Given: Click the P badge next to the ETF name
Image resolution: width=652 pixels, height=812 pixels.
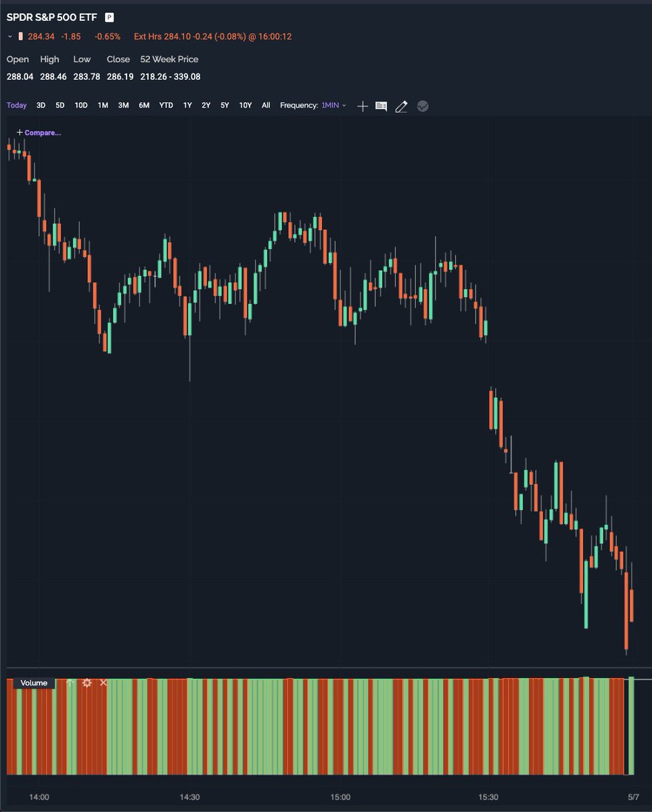Looking at the screenshot, I should pos(110,18).
